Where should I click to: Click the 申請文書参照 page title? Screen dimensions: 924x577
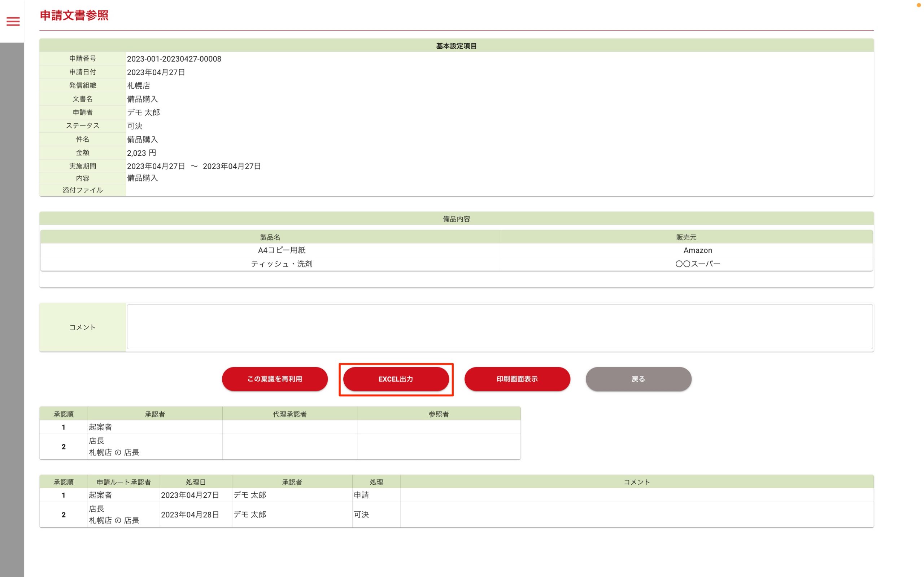pyautogui.click(x=74, y=16)
